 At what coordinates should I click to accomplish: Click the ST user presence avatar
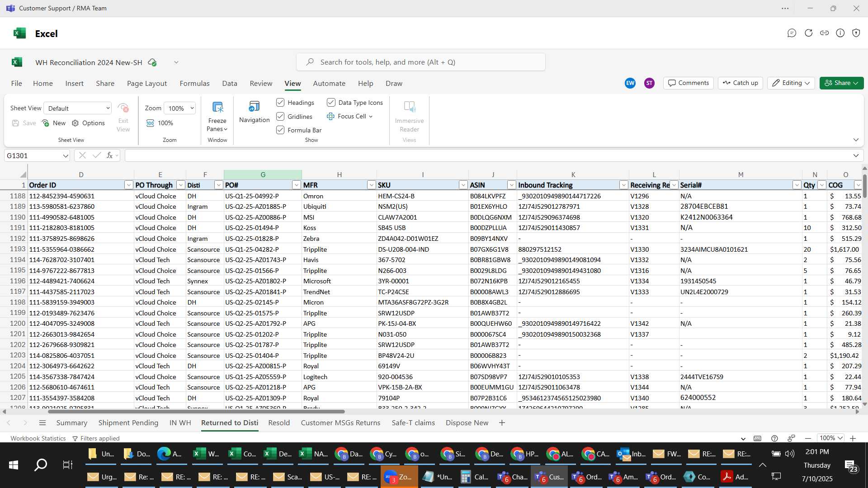(x=650, y=83)
